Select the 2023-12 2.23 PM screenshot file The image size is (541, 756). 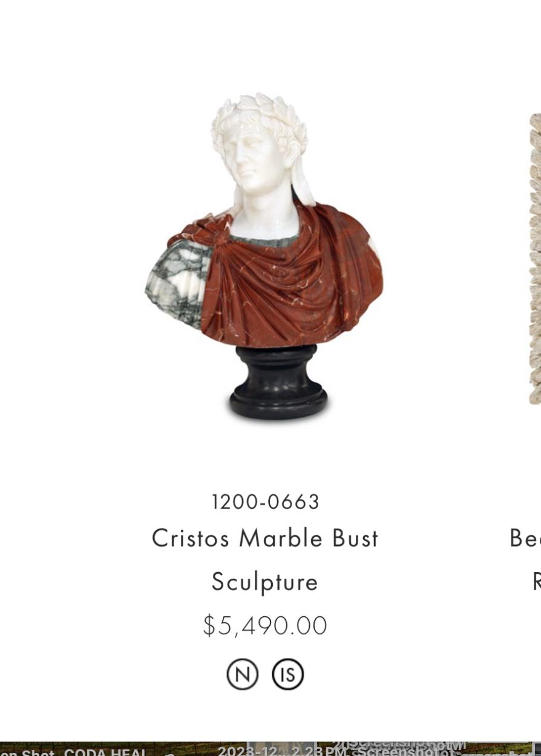281,751
